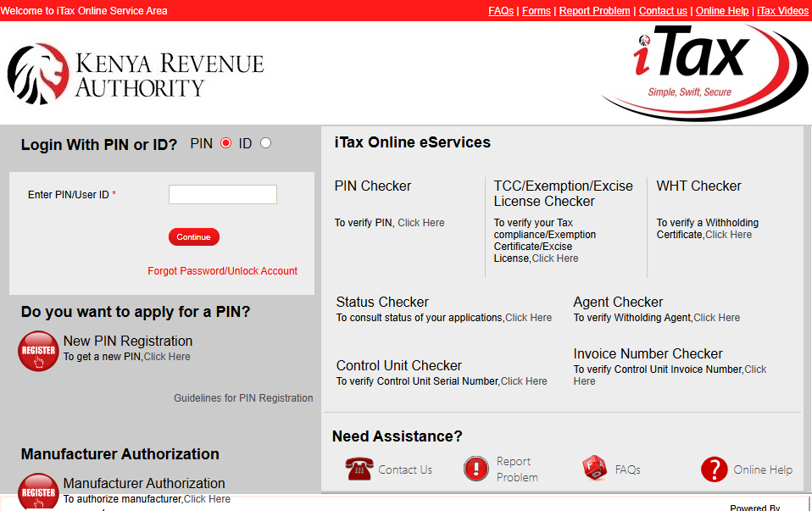Open iTax Videos in the top navigation

click(x=782, y=11)
